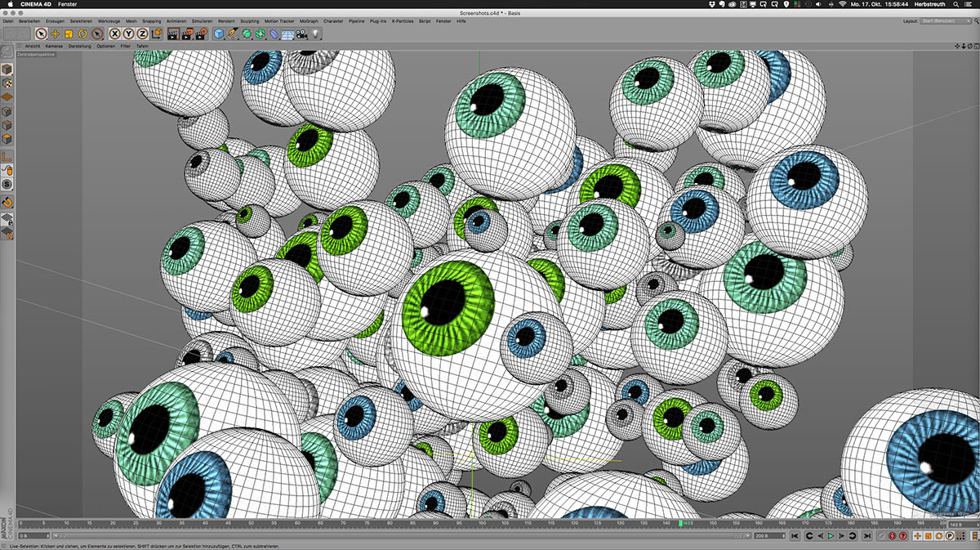Image resolution: width=980 pixels, height=550 pixels.
Task: Open the X-Particles menu
Action: coord(403,21)
